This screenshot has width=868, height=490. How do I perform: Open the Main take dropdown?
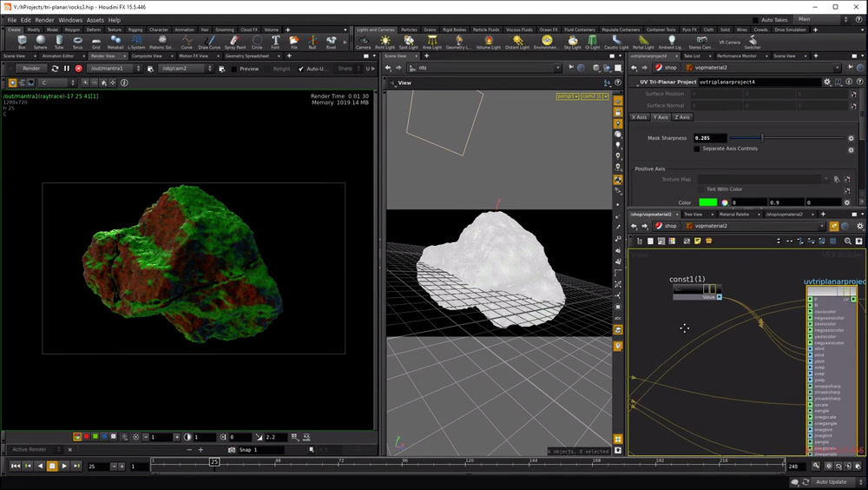(821, 19)
